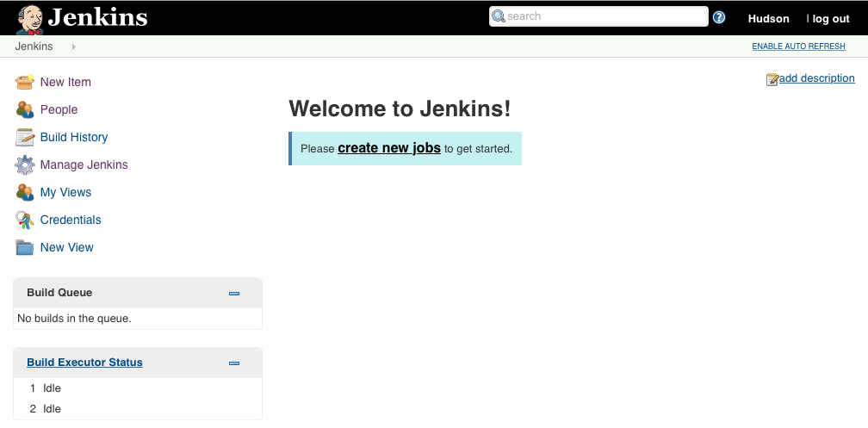This screenshot has height=428, width=868.
Task: Click the Jenkins butler logo icon
Action: point(30,20)
